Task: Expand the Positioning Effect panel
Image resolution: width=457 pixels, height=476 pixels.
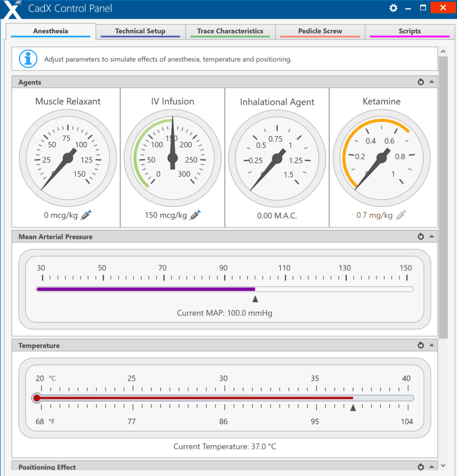Action: click(x=431, y=467)
